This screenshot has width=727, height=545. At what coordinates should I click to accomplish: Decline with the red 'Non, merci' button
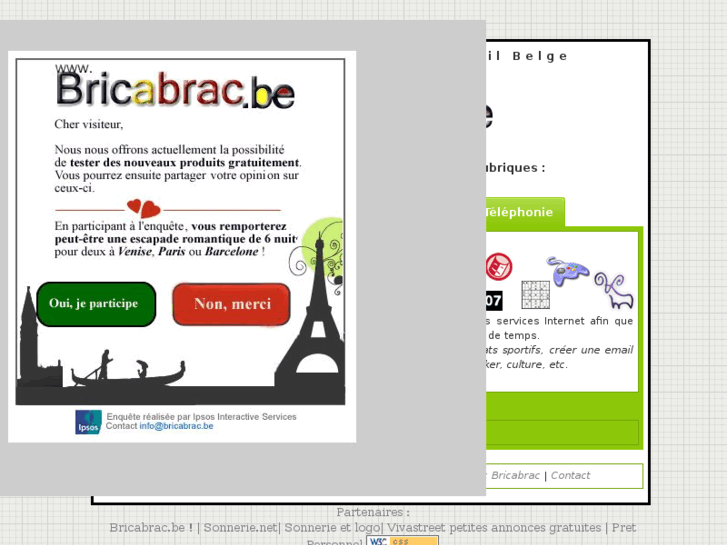tap(231, 304)
